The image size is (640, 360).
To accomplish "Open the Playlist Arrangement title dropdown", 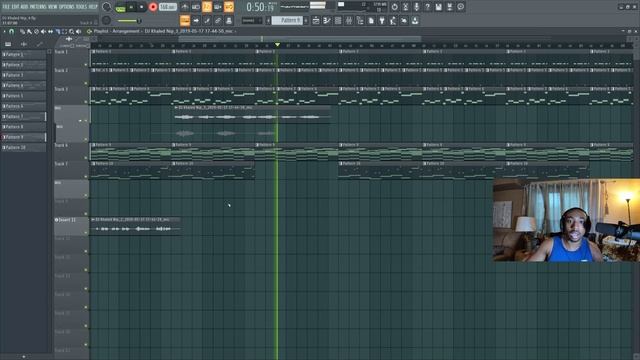I will [164, 31].
